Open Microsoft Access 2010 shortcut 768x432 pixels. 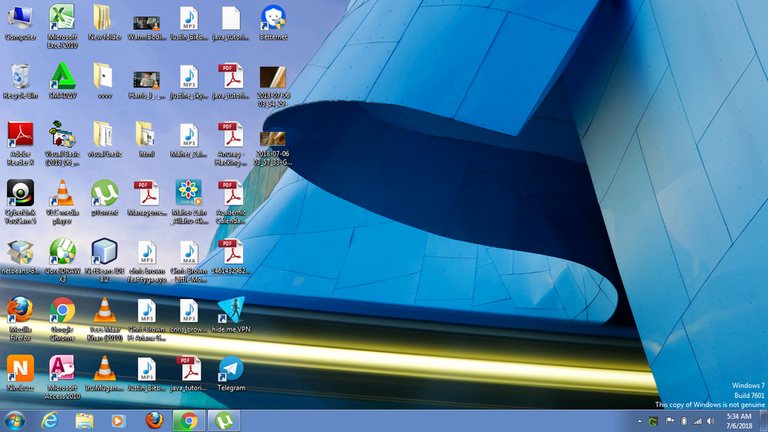coord(62,368)
